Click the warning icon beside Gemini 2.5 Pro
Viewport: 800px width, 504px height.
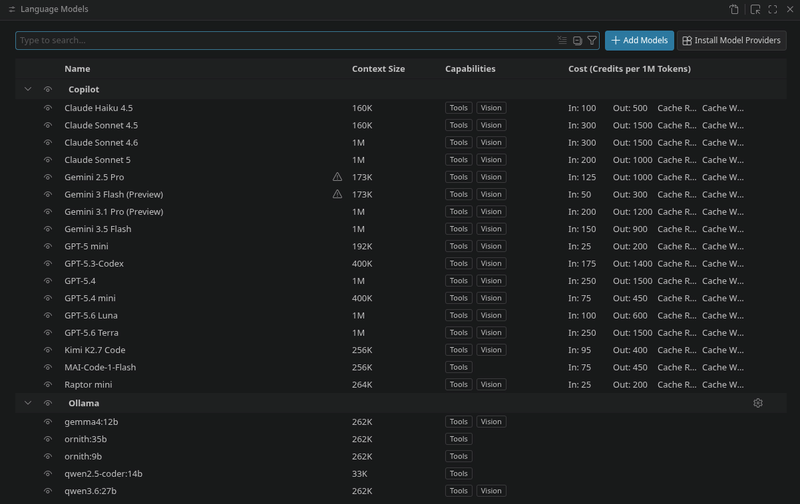pos(337,177)
